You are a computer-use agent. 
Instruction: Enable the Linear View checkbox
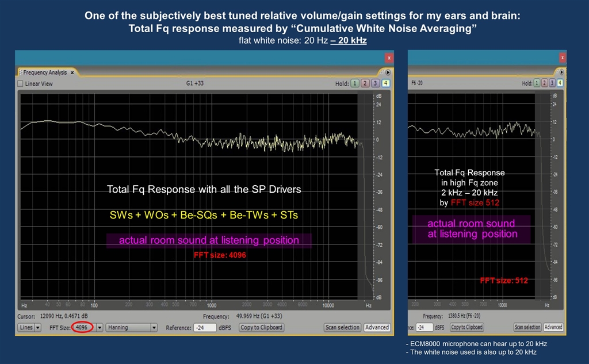click(20, 84)
